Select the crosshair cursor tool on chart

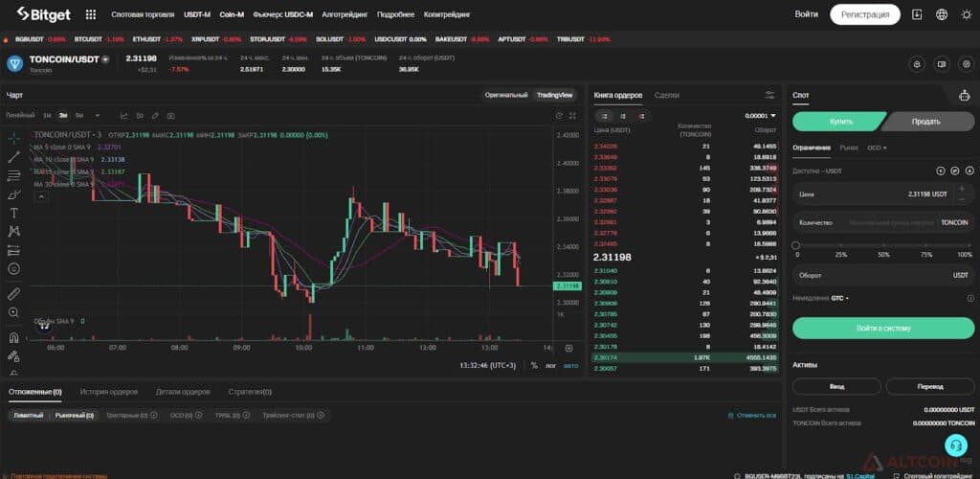(x=13, y=138)
